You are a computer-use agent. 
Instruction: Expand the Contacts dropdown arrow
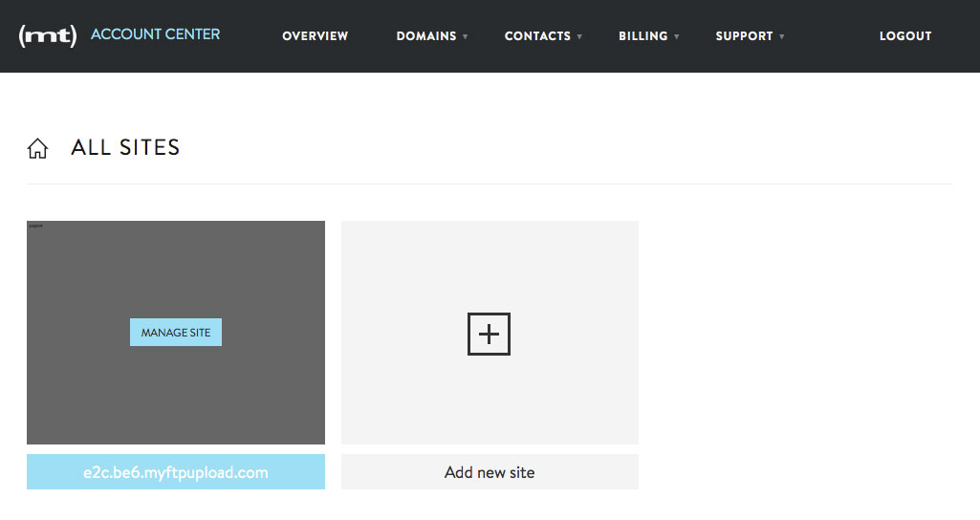[579, 37]
